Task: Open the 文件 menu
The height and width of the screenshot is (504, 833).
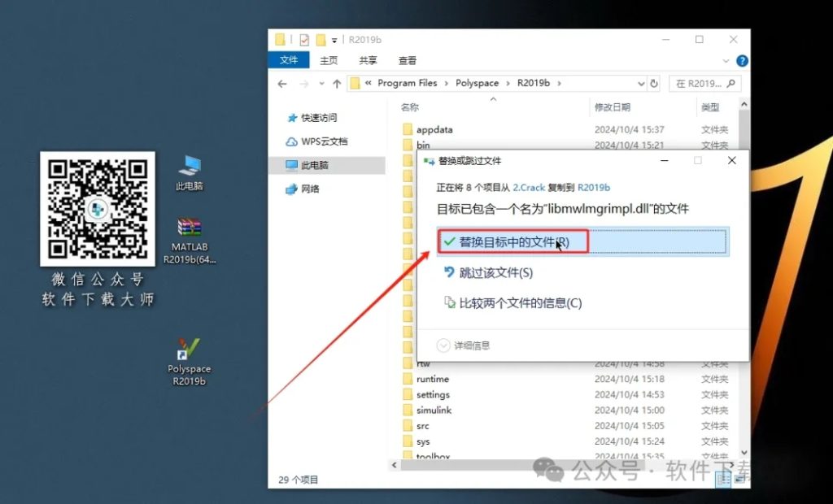Action: tap(289, 59)
